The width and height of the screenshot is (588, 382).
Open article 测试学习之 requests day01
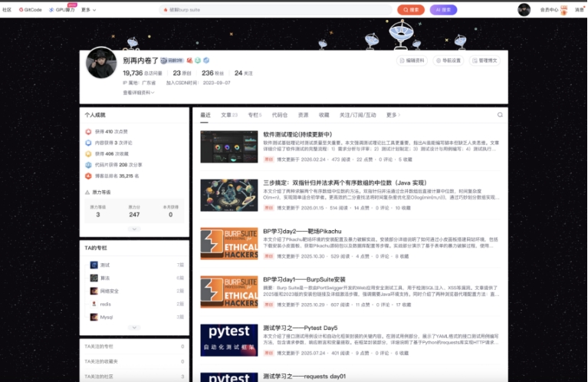pos(304,377)
